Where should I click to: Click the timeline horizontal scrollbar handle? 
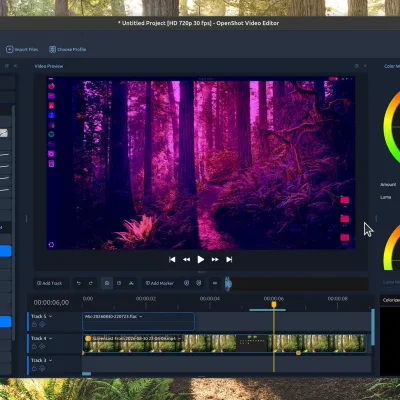[86, 374]
